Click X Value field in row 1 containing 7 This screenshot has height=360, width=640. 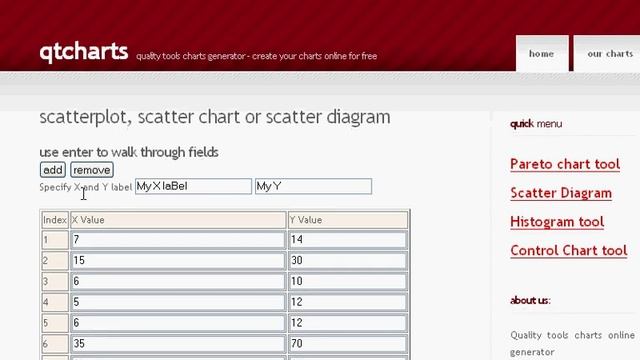tap(178, 240)
